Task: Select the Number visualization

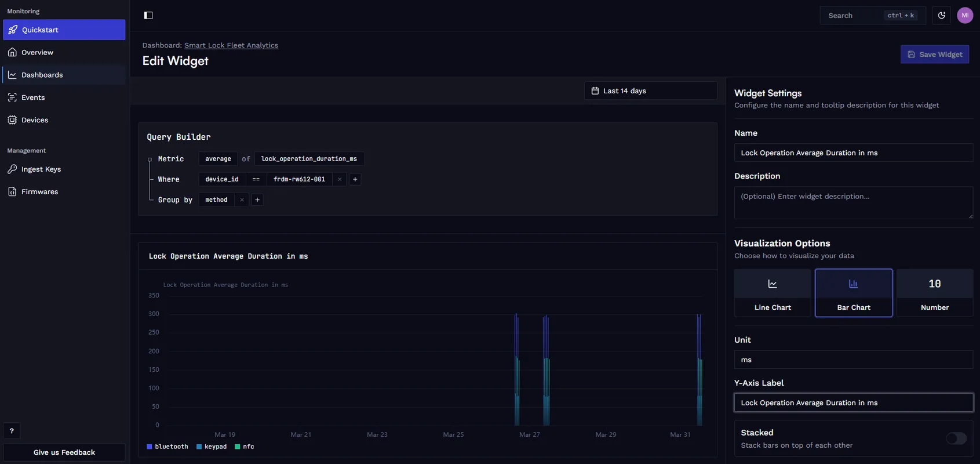Action: click(935, 293)
